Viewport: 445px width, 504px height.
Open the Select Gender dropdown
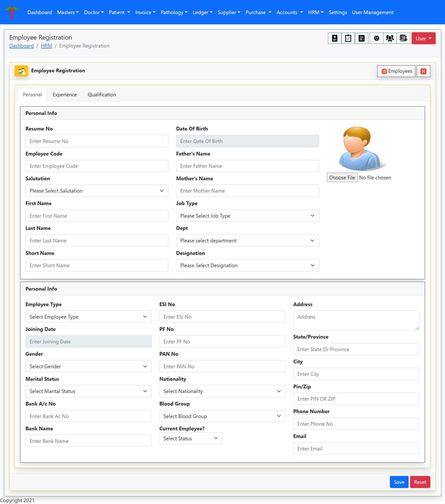click(88, 366)
